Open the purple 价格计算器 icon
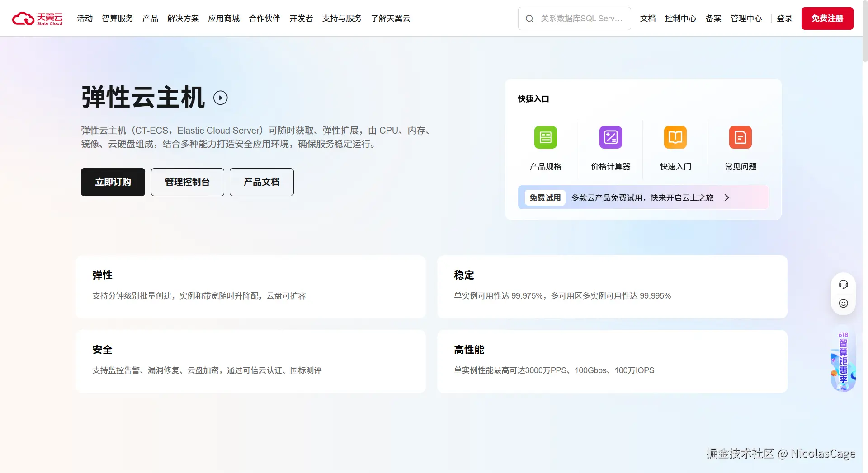Image resolution: width=868 pixels, height=473 pixels. [x=611, y=137]
